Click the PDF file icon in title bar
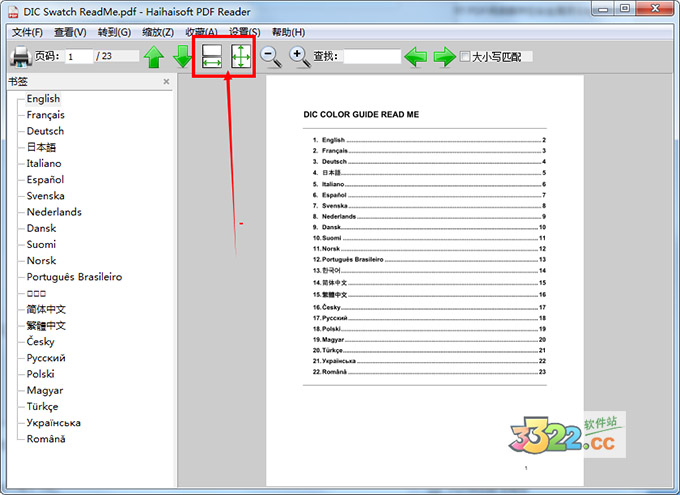The height and width of the screenshot is (495, 680). (13, 12)
